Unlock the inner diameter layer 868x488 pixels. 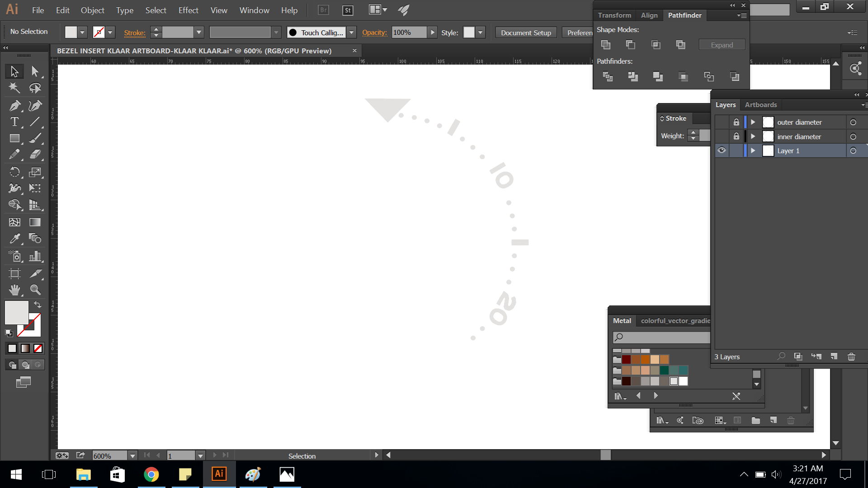[736, 136]
